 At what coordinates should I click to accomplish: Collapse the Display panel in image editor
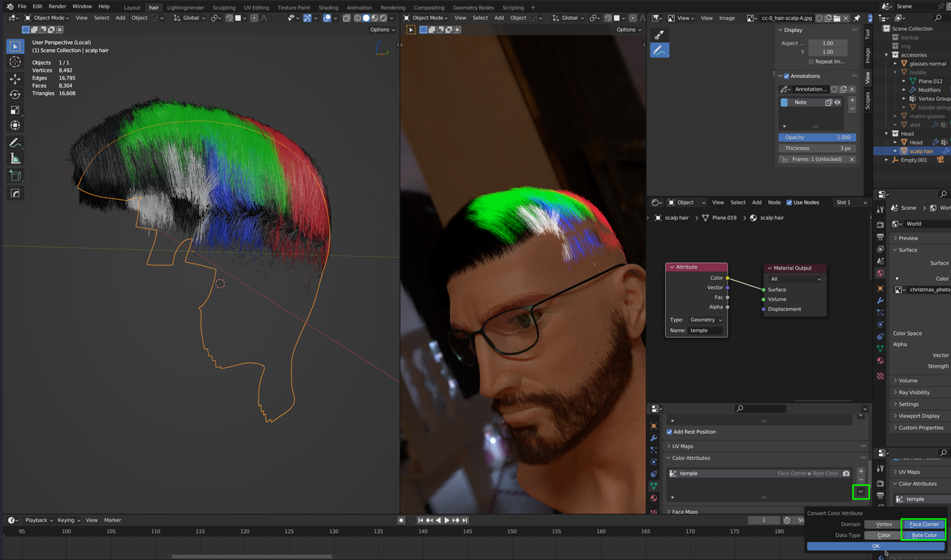793,30
